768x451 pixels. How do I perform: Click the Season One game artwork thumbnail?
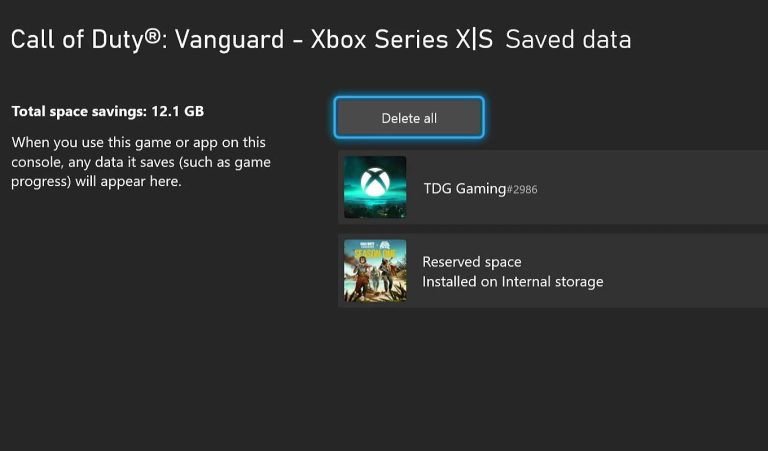pos(375,270)
